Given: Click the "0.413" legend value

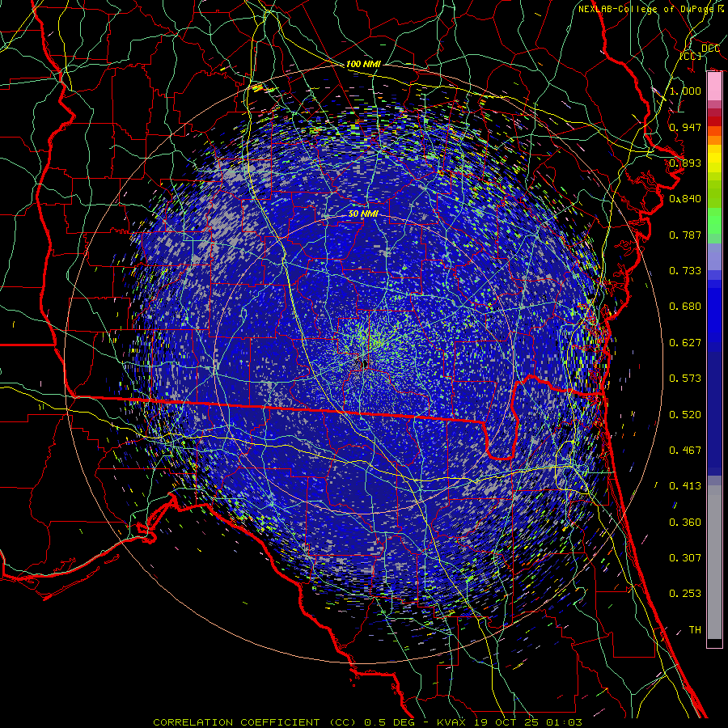Looking at the screenshot, I should 685,486.
